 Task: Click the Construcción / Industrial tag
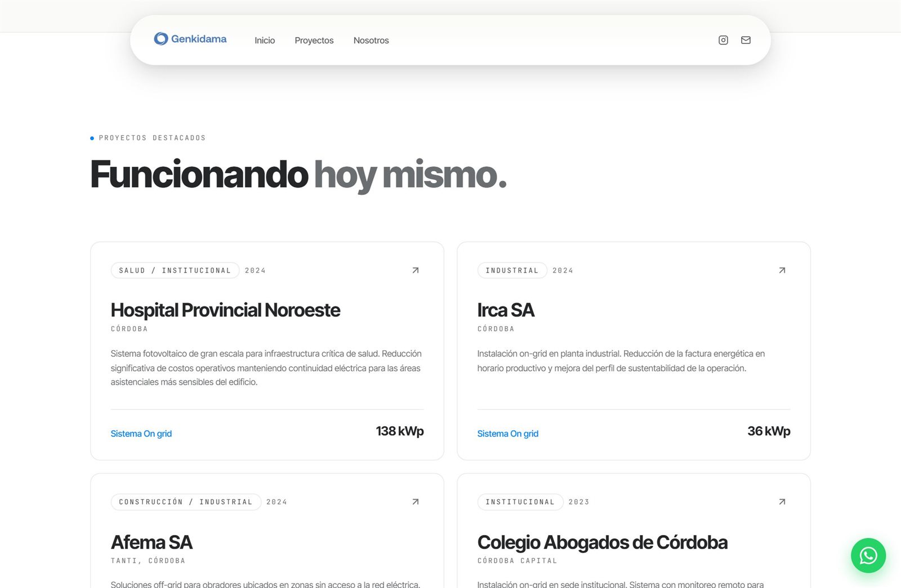(186, 502)
